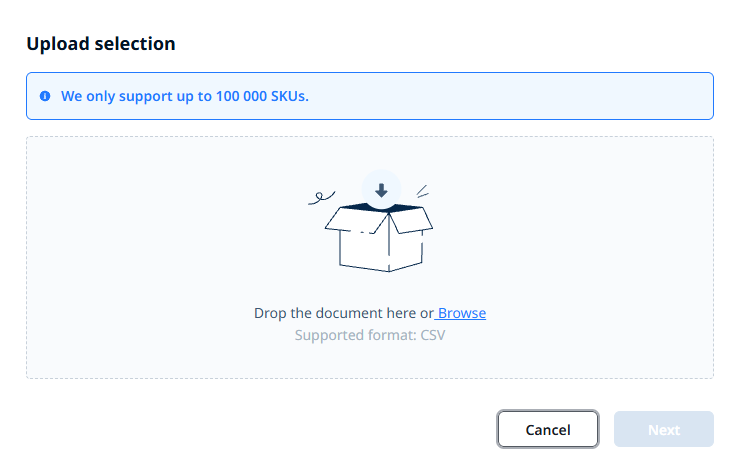741x475 pixels.
Task: Open file picker via Browse link
Action: [x=461, y=313]
